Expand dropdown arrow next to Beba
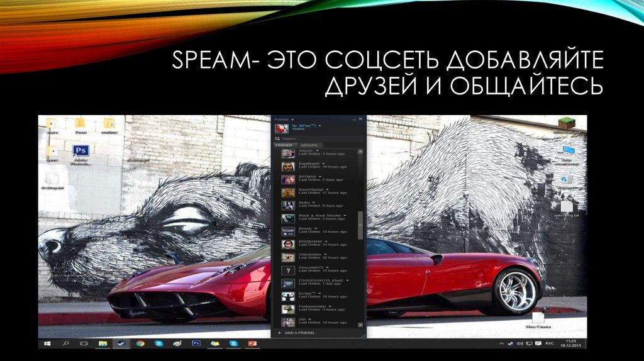 coord(314,203)
